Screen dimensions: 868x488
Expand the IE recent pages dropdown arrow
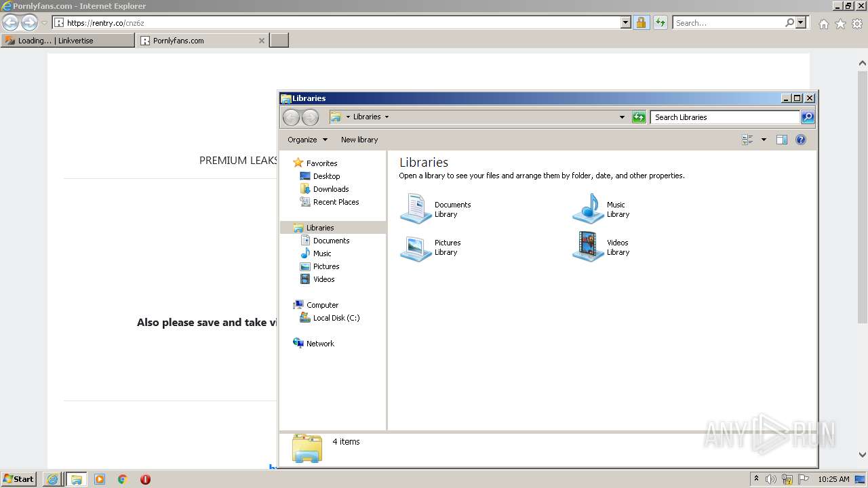(44, 22)
